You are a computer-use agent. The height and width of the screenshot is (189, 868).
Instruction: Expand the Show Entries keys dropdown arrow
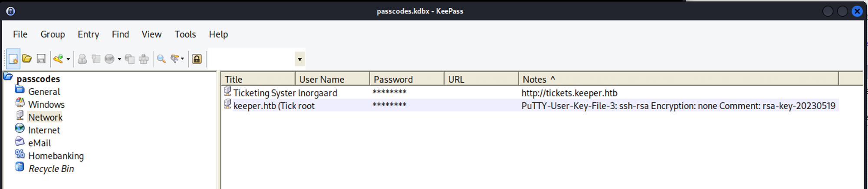(182, 59)
